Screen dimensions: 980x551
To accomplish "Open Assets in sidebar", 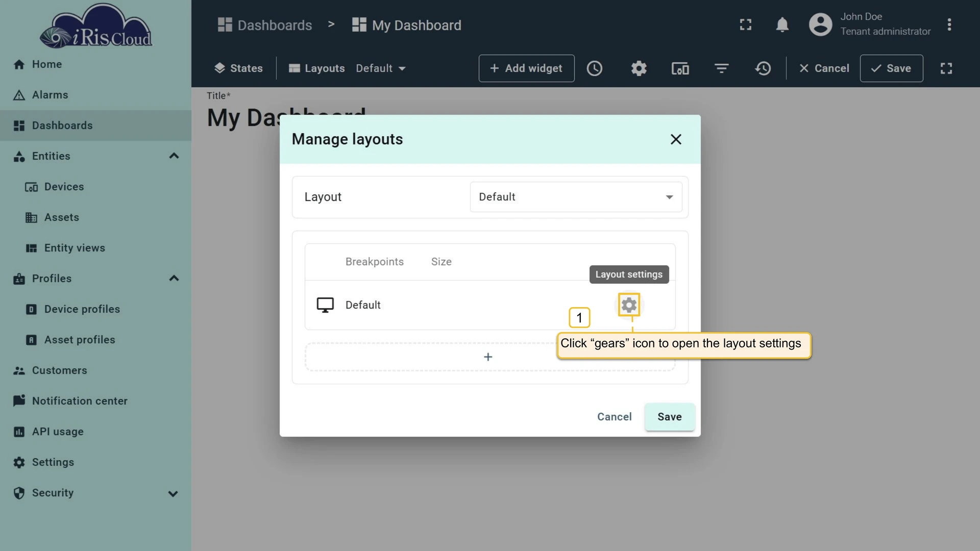I will [x=95, y=217].
